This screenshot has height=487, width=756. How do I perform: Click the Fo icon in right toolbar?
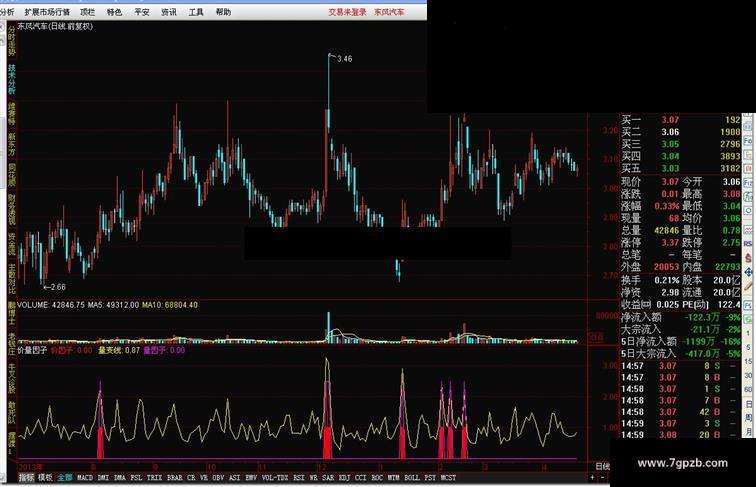click(748, 142)
